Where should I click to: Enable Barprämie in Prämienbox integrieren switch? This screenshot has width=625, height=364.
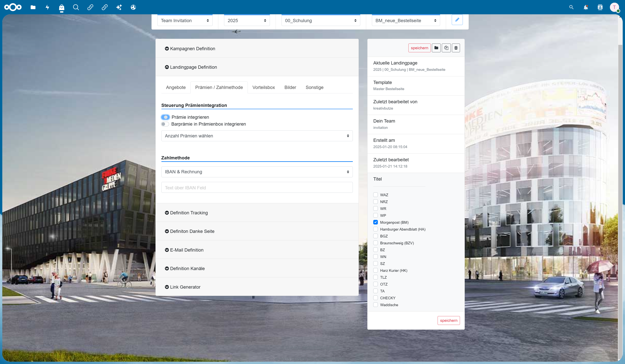[x=165, y=124]
